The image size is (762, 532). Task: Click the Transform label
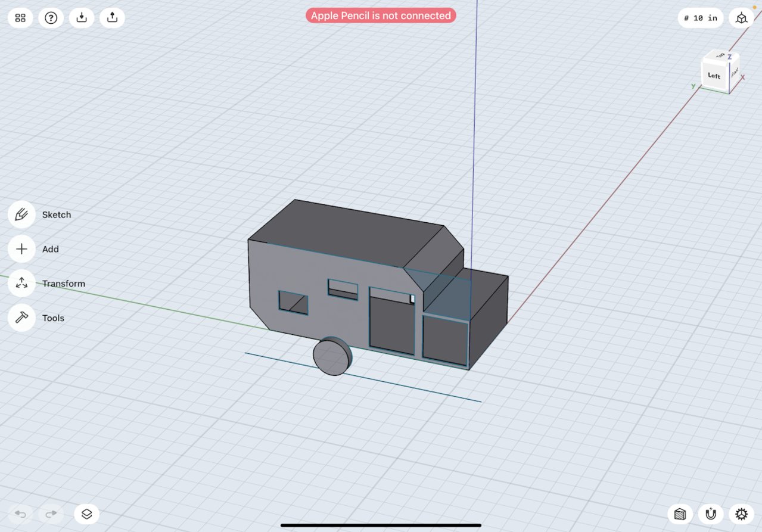point(64,284)
